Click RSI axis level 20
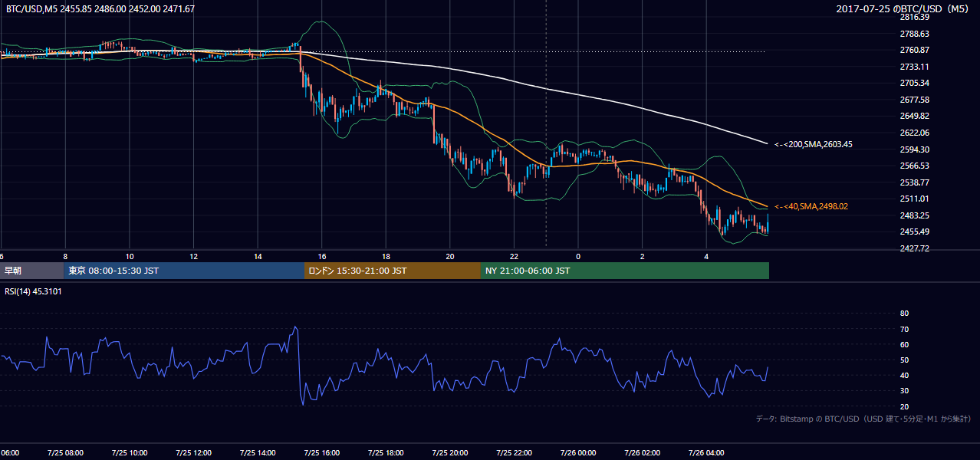 (904, 406)
